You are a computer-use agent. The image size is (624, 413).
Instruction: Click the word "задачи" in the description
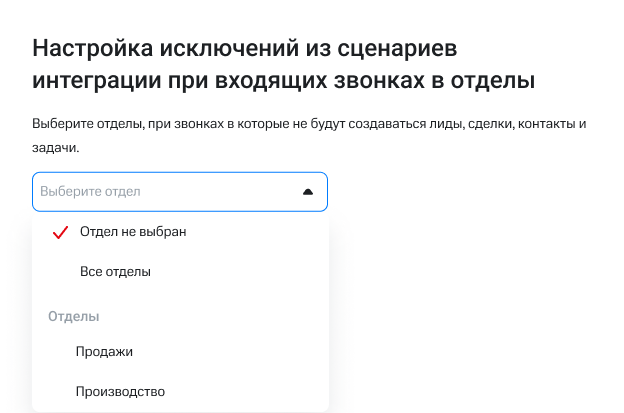pyautogui.click(x=54, y=147)
